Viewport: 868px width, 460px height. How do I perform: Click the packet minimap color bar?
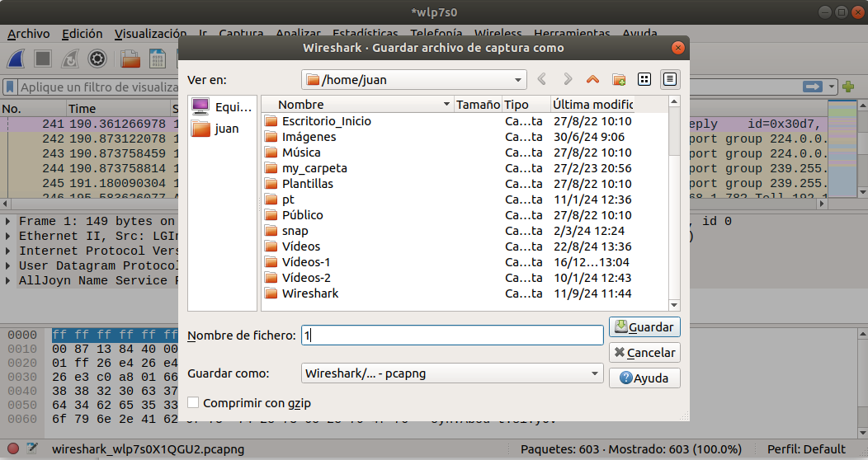tap(842, 148)
